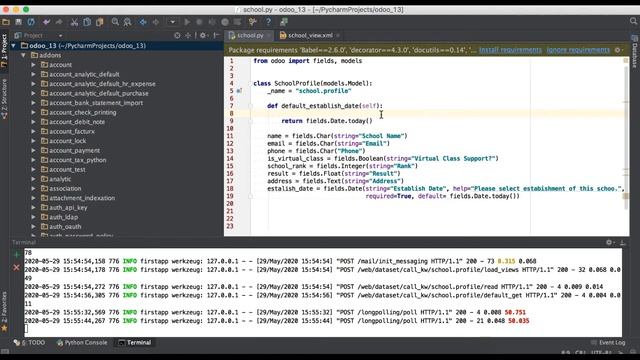Open the Structure side tool tab

(x=4, y=99)
